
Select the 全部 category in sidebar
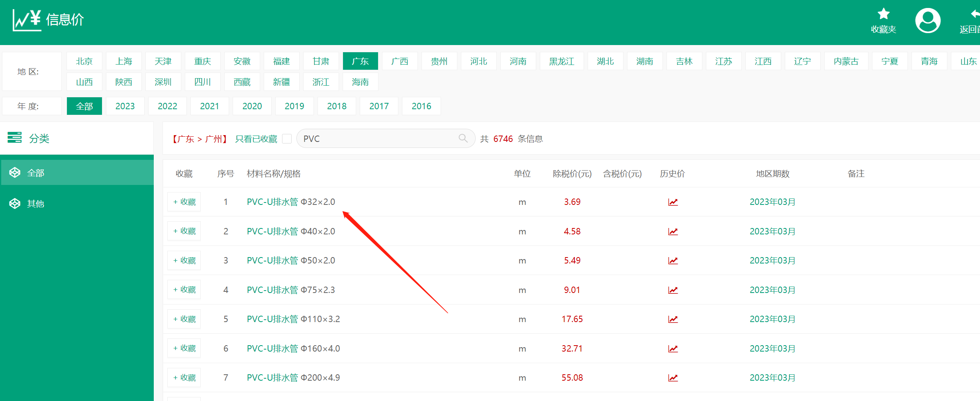[77, 173]
